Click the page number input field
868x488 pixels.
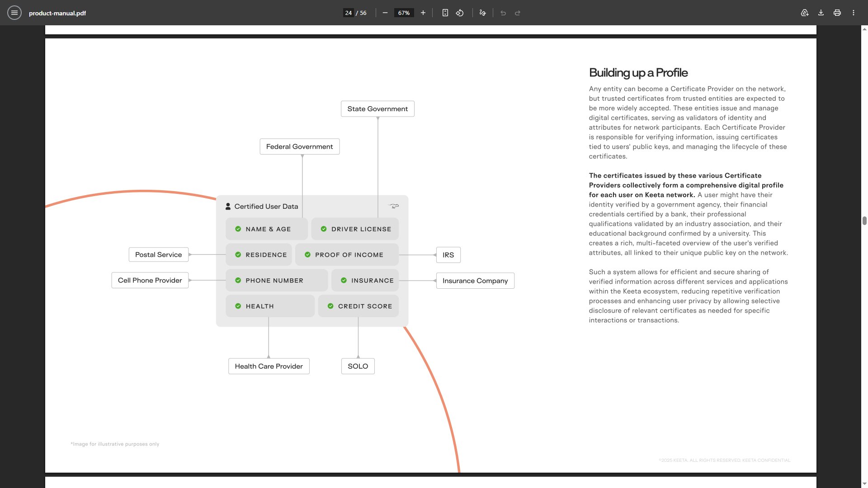[x=348, y=13]
